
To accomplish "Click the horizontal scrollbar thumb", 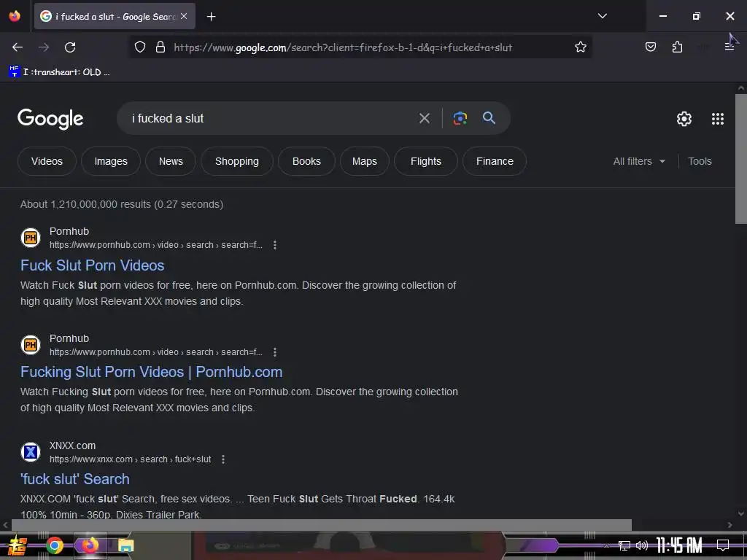I will click(322, 525).
